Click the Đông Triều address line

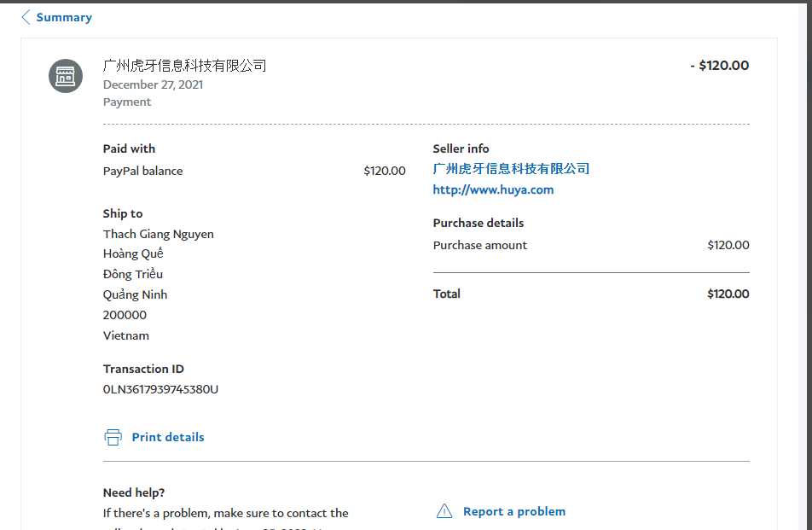coord(133,274)
